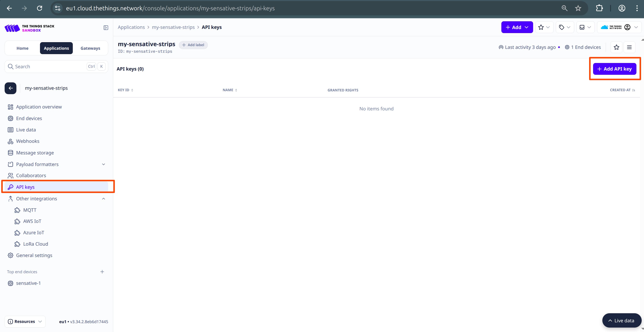Image resolution: width=644 pixels, height=332 pixels.
Task: Switch to the Home tab
Action: (x=22, y=48)
